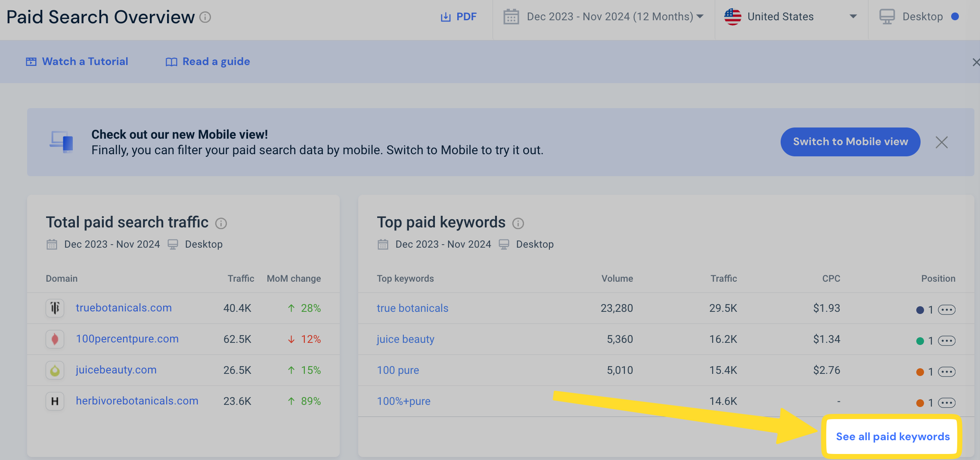
Task: Open the United States country dropdown
Action: coord(791,17)
